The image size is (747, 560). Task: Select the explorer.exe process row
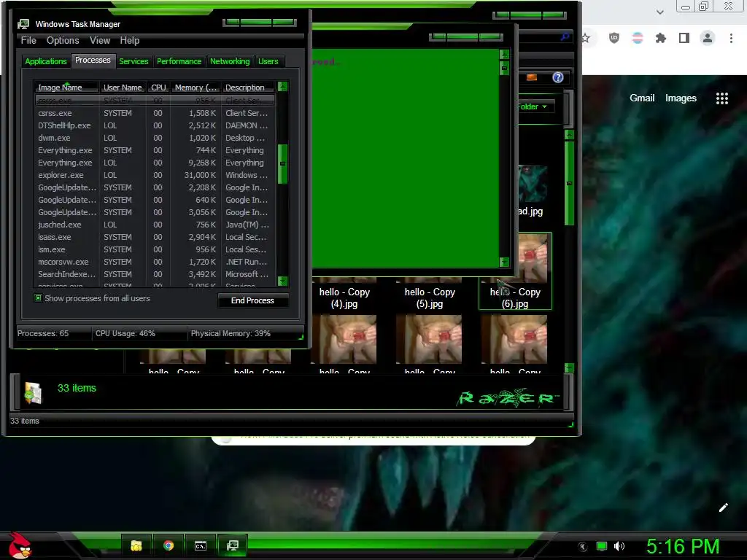tap(155, 175)
